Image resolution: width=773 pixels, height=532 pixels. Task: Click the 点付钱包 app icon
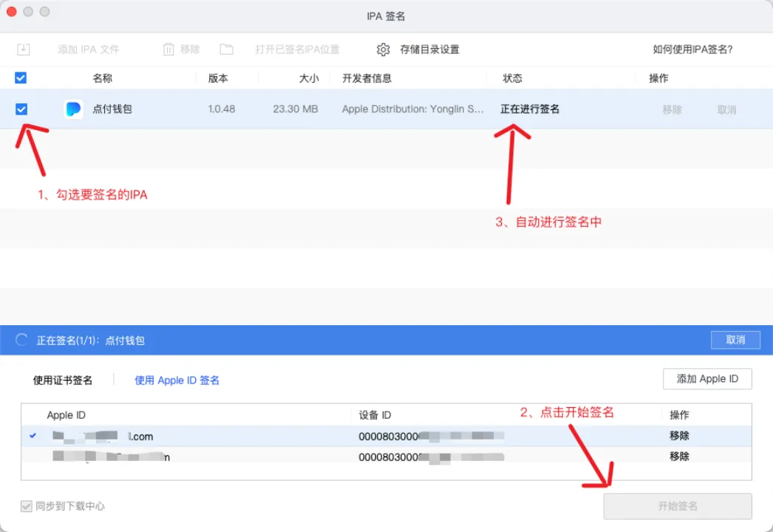(73, 109)
